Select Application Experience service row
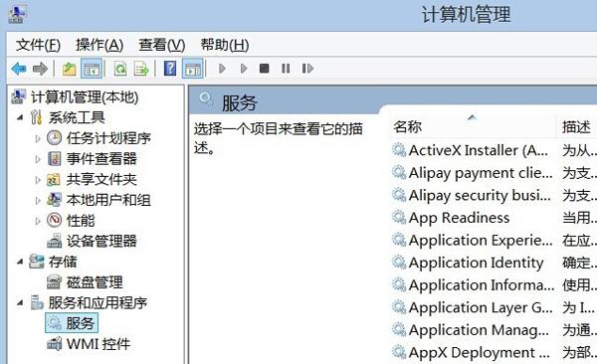This screenshot has height=364, width=597. 494,240
